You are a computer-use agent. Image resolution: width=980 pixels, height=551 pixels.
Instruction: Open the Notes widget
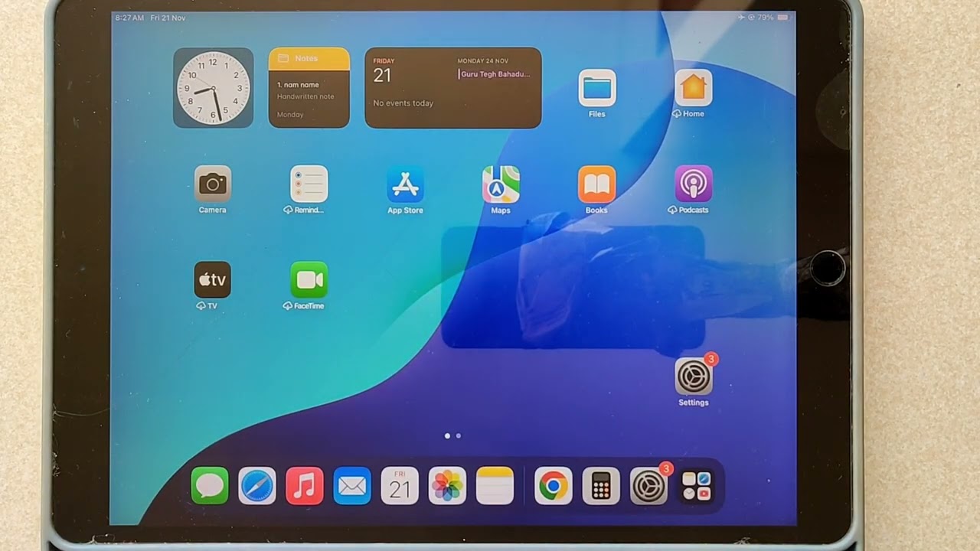tap(309, 87)
